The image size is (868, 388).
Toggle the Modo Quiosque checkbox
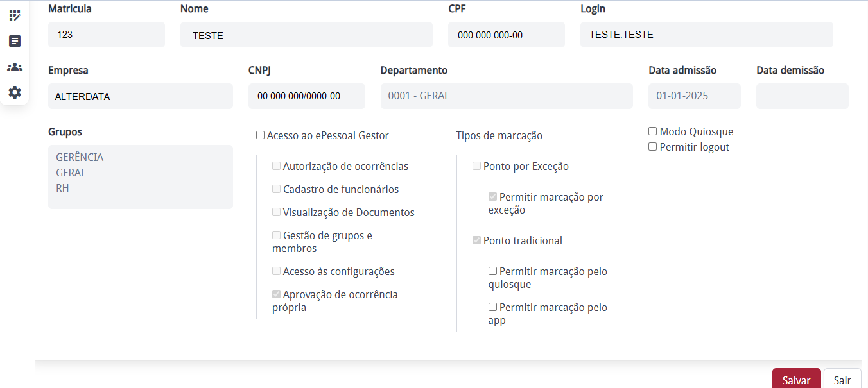click(653, 131)
